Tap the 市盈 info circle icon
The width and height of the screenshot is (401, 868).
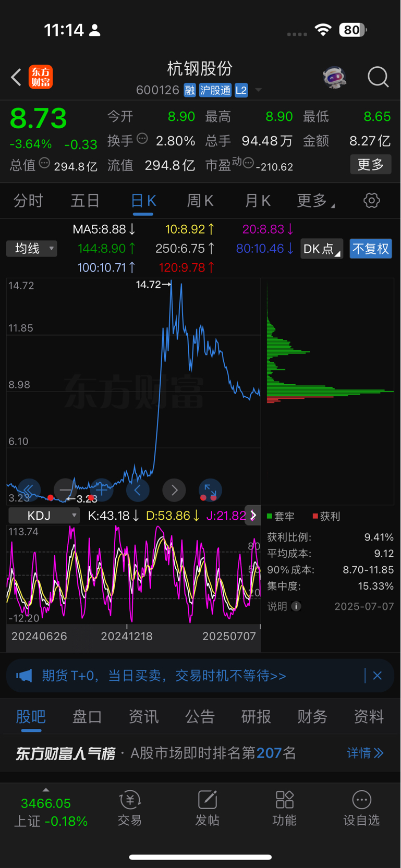[248, 163]
